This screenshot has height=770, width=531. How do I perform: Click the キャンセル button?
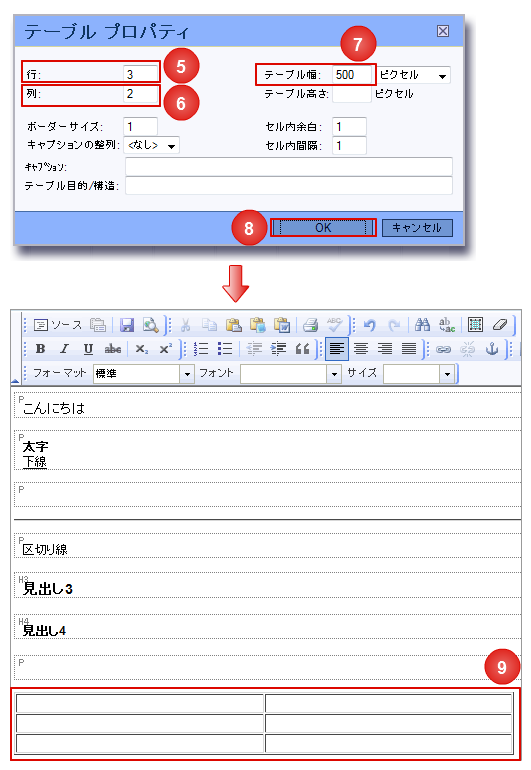(x=417, y=228)
